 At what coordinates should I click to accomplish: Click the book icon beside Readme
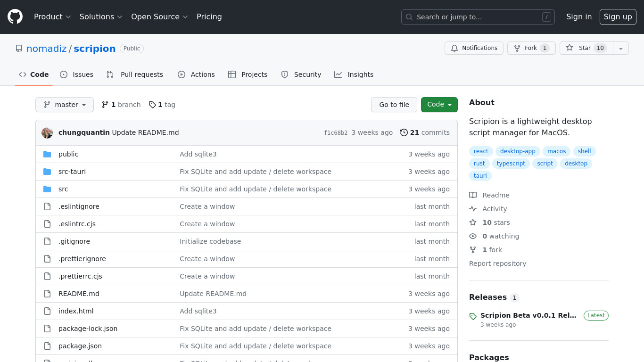click(473, 195)
